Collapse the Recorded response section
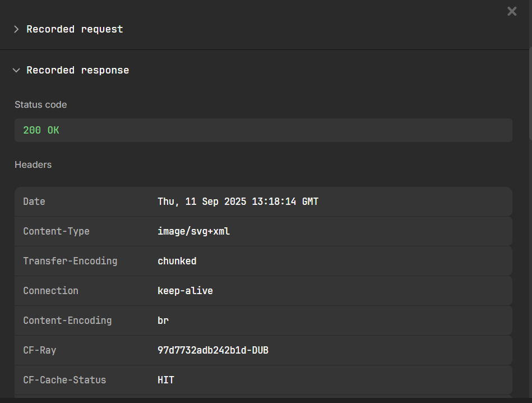The image size is (532, 403). point(16,70)
